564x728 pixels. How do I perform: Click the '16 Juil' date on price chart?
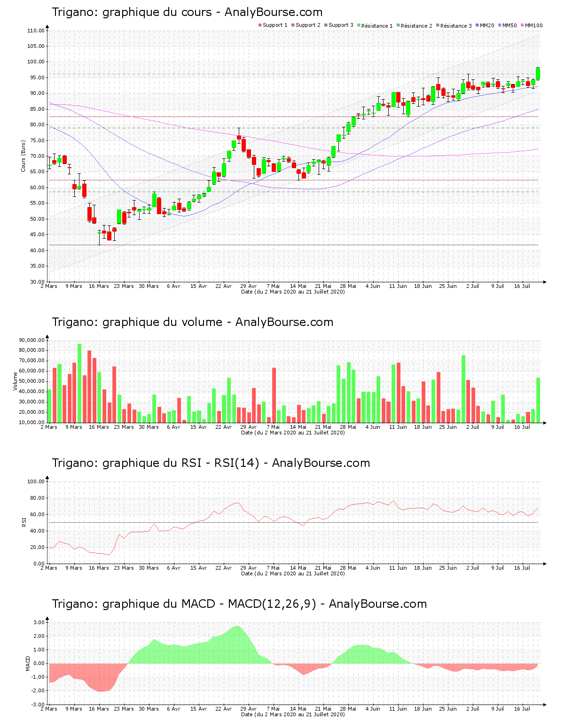523,286
